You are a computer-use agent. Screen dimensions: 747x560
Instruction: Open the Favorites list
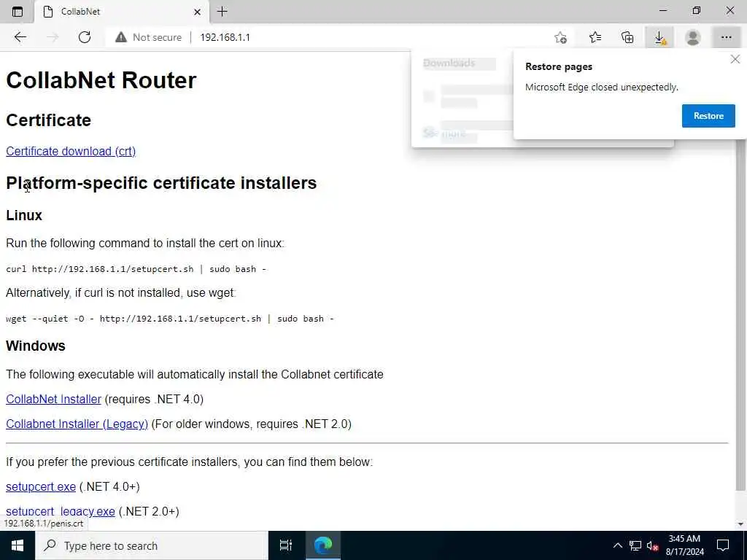click(595, 37)
